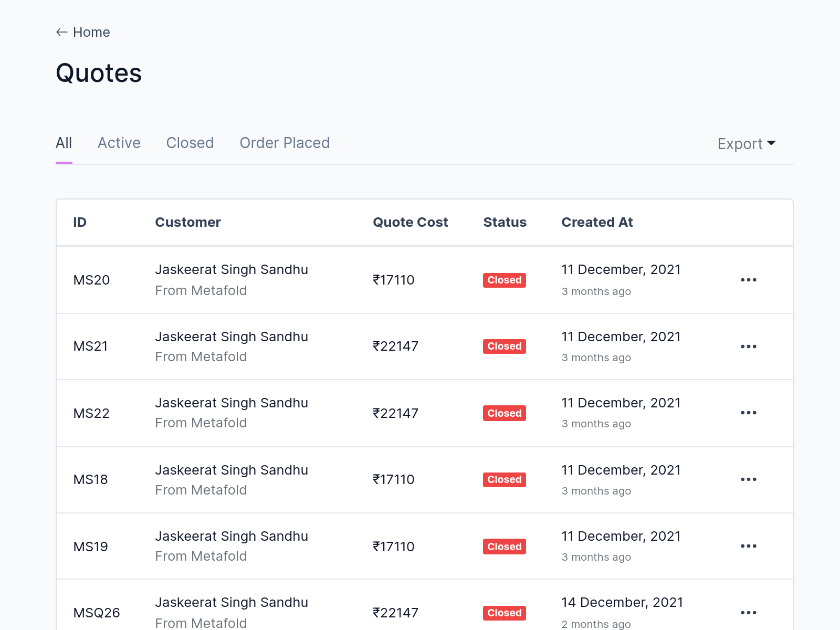
Task: Click the Closed status badge for MS22
Action: 505,413
